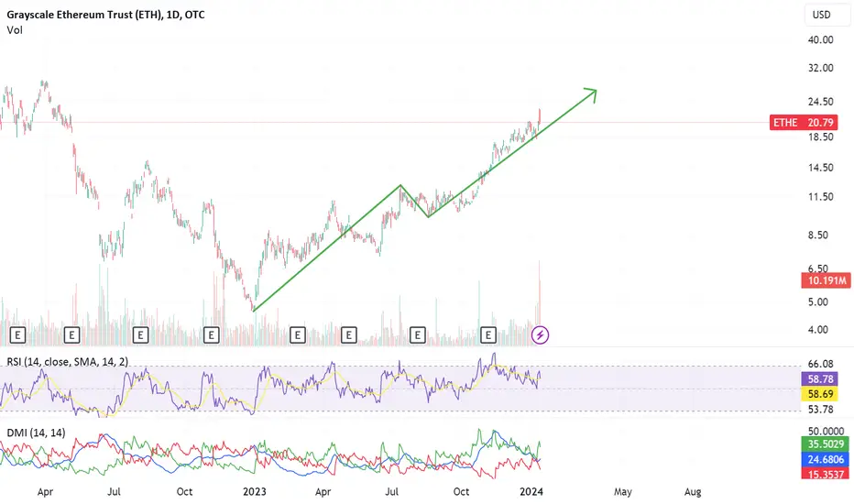Click the 14.50 price scale label
This screenshot has width=854, height=504.
point(820,168)
